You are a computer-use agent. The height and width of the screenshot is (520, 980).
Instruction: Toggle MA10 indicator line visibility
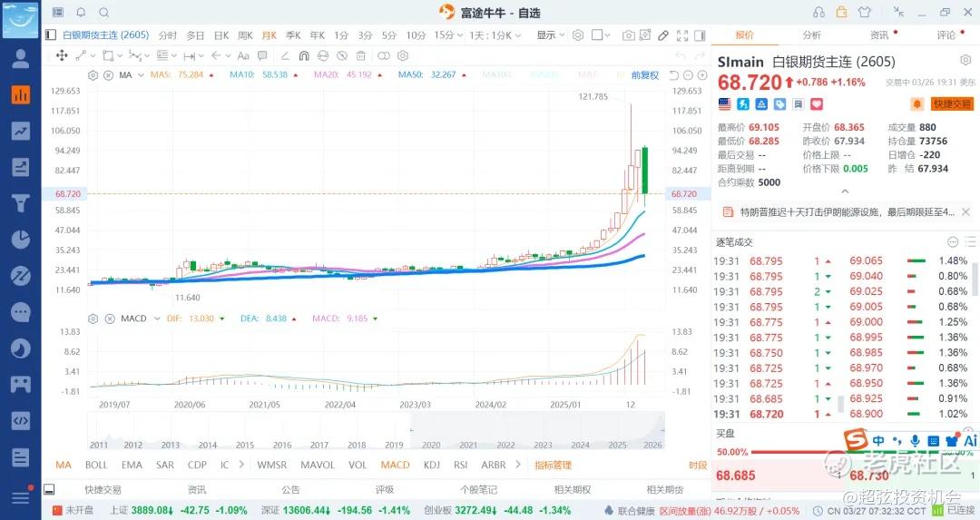pos(264,75)
